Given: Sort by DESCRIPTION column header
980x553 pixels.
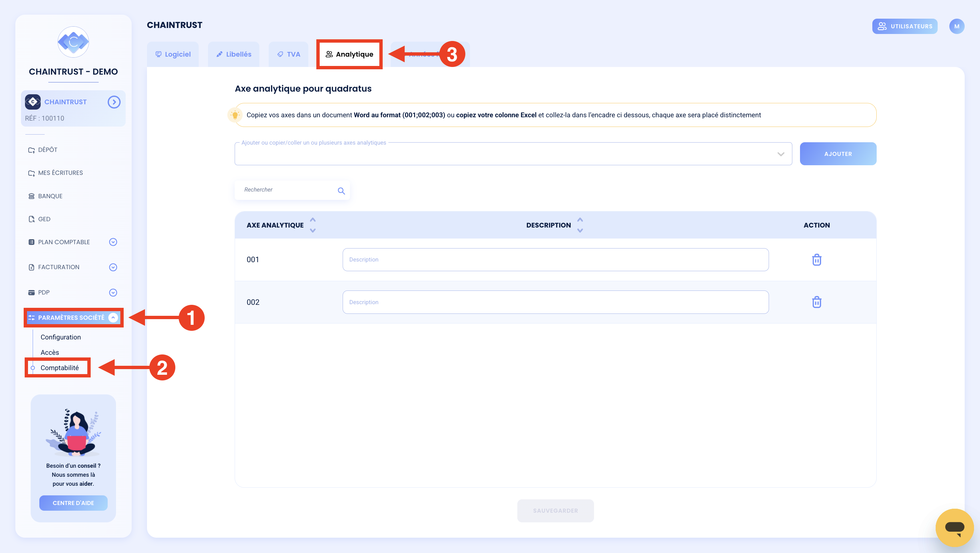Looking at the screenshot, I should [x=548, y=225].
